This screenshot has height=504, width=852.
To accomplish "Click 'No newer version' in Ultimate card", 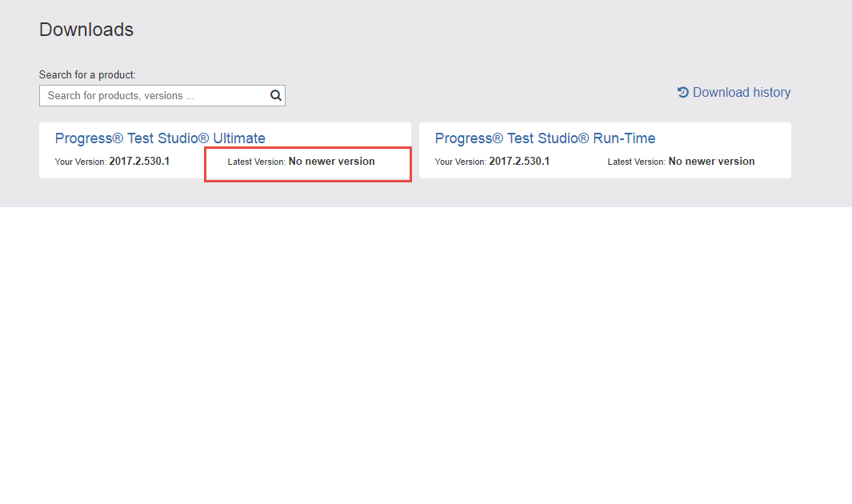I will tap(331, 161).
